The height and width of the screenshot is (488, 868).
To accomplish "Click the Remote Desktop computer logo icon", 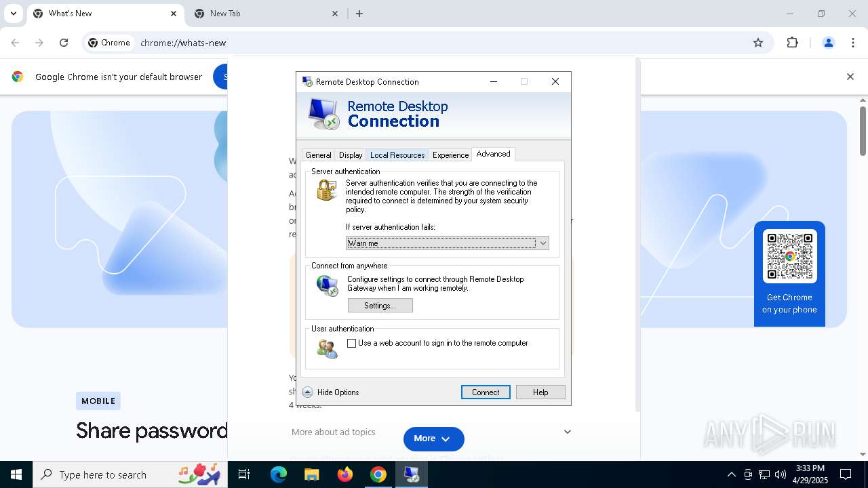I will coord(323,115).
